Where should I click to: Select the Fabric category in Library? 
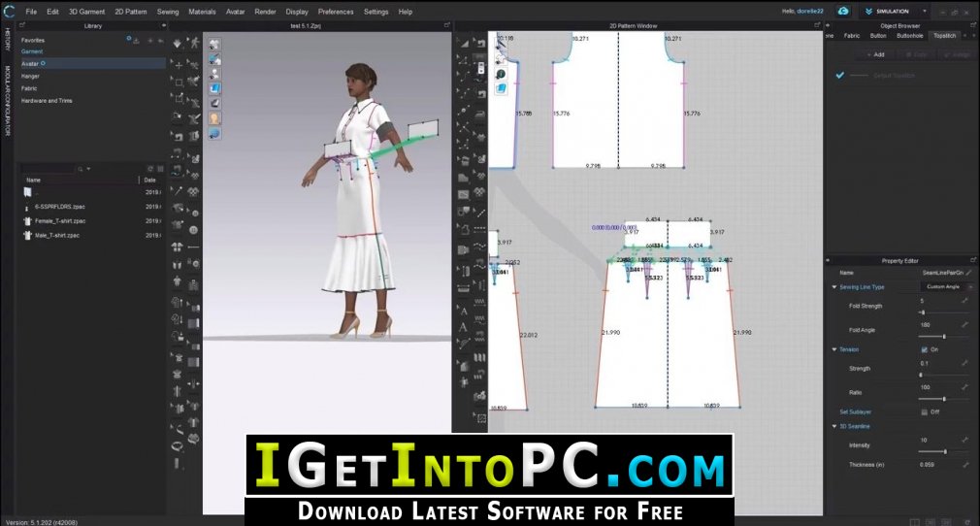point(30,88)
